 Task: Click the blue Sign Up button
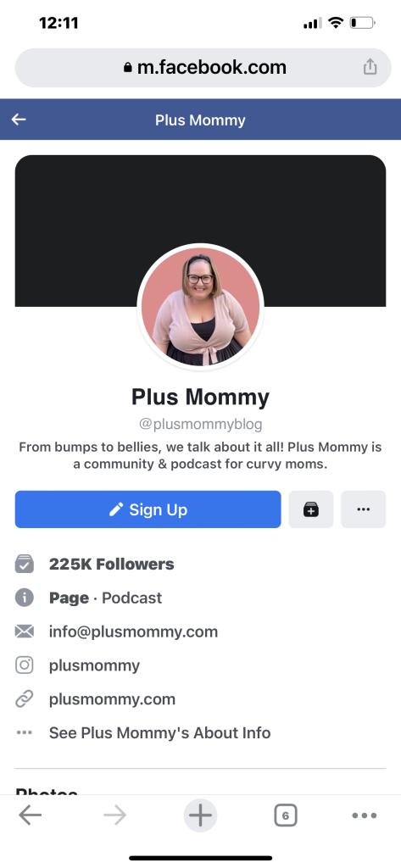tap(148, 509)
